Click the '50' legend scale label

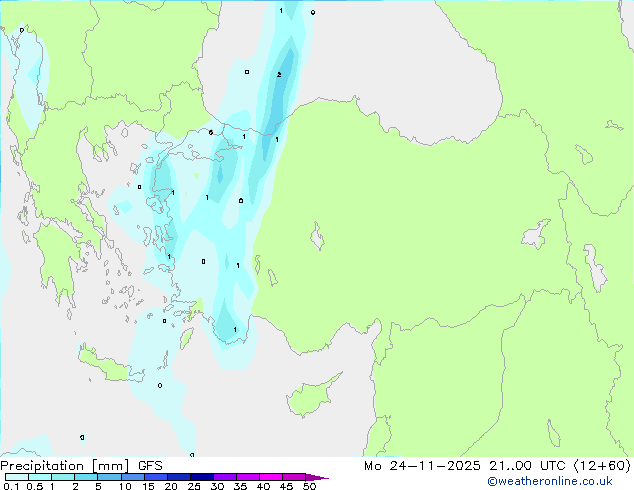tap(309, 486)
